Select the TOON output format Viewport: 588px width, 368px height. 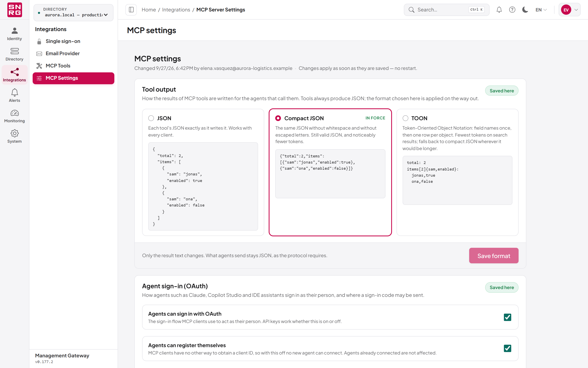click(405, 118)
